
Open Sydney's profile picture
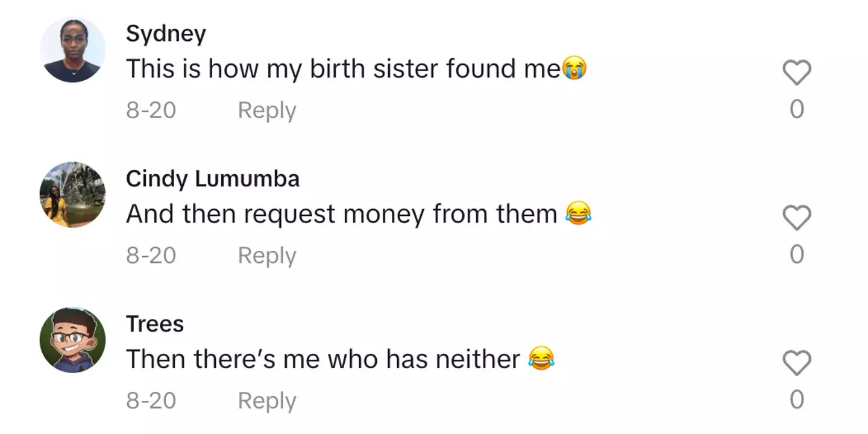(72, 50)
